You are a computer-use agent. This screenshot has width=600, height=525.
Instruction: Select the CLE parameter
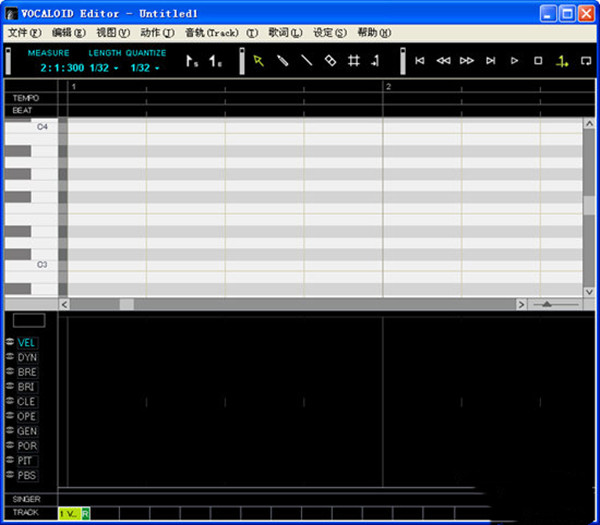(27, 402)
